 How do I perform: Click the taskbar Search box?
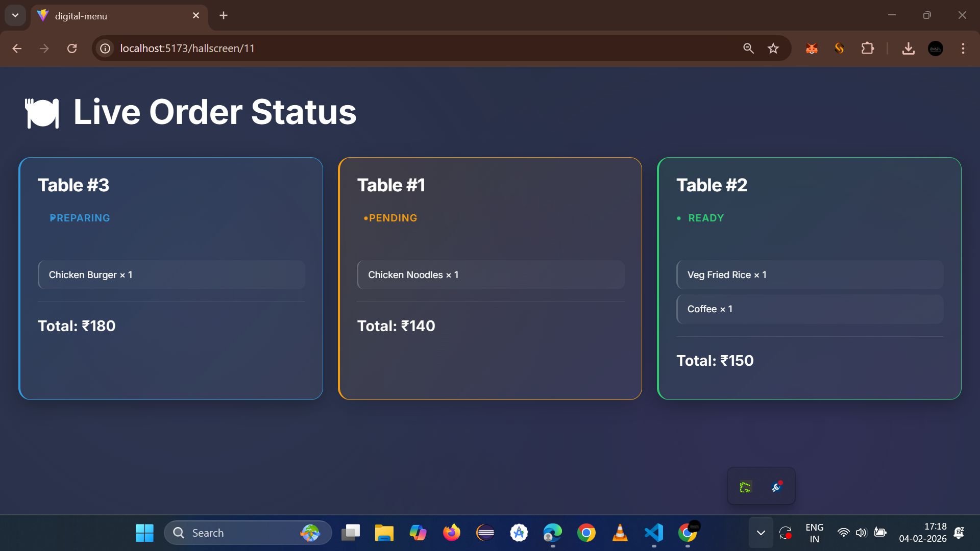click(x=248, y=533)
